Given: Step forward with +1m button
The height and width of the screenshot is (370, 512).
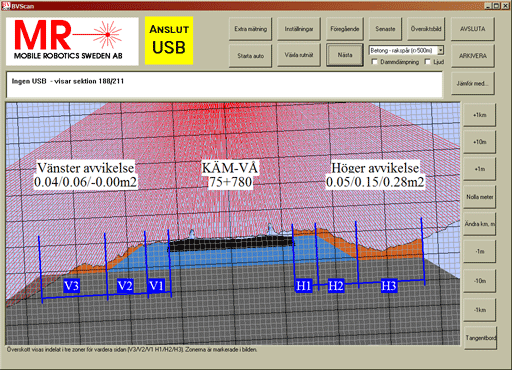Looking at the screenshot, I should (x=479, y=169).
